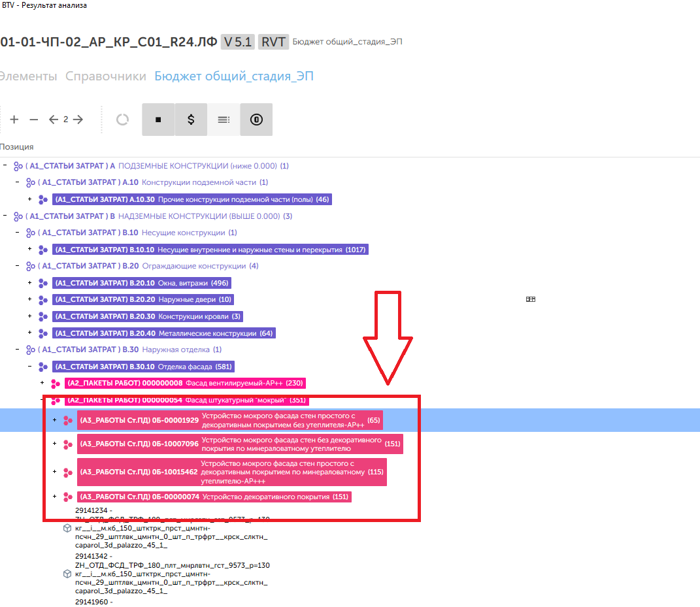Expand B.10.10 Несущие внутренние и наружные стены
700x607 pixels.
pos(30,248)
